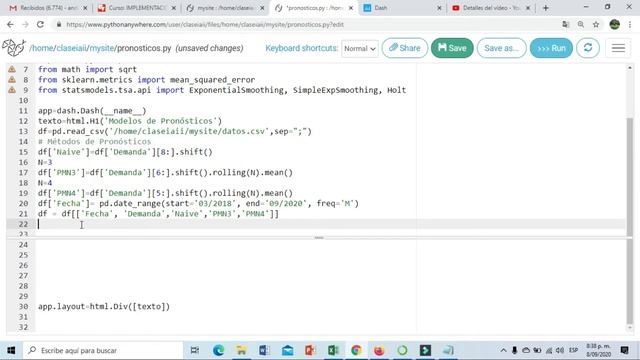Image resolution: width=640 pixels, height=360 pixels.
Task: Bookmark this page with the star icon
Action: (x=596, y=24)
